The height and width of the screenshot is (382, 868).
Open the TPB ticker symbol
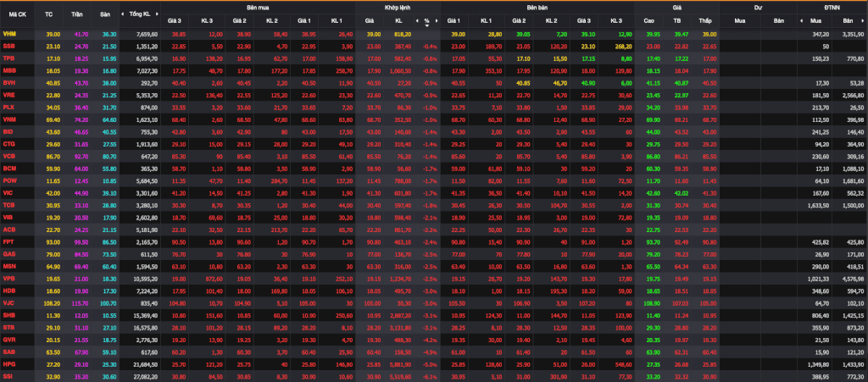[8, 58]
